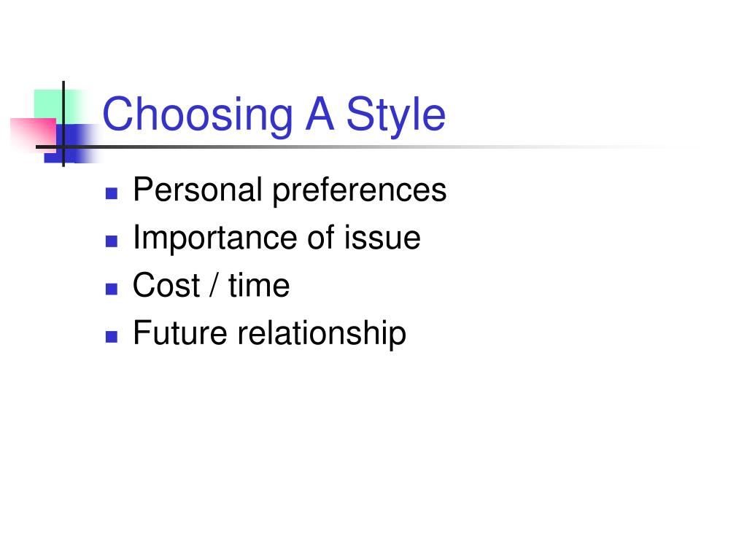The height and width of the screenshot is (560, 747).
Task: Click the blue bullet beside Personal preferences
Action: click(x=112, y=193)
